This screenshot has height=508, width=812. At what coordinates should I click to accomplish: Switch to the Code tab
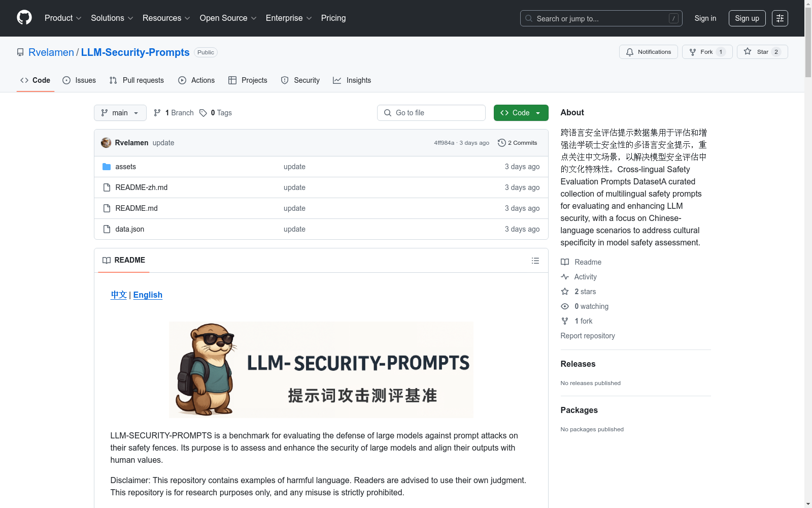(36, 80)
